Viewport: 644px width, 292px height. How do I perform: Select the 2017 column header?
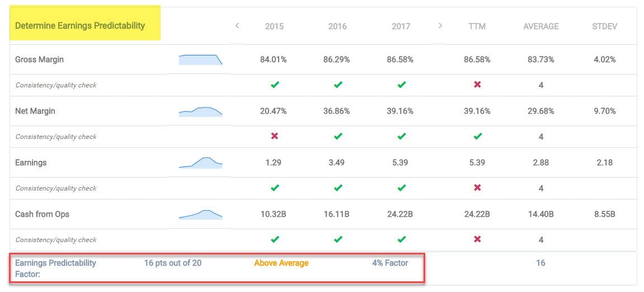coord(401,26)
